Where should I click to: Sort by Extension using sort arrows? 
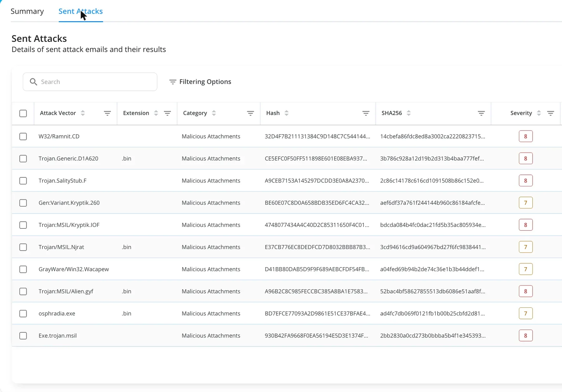(x=156, y=113)
